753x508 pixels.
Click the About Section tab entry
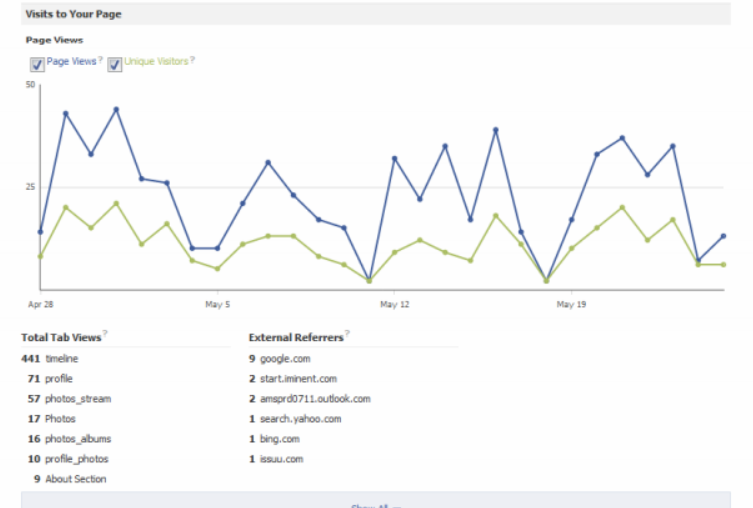(x=75, y=479)
